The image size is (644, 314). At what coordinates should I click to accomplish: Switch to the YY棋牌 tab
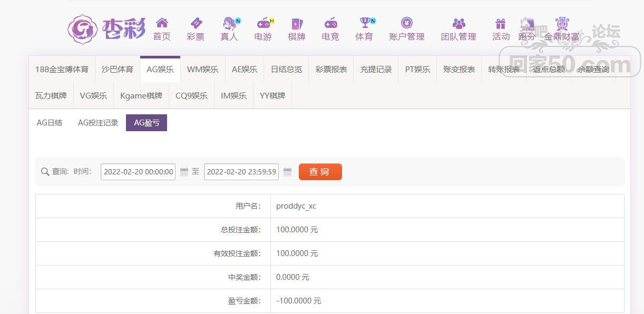[x=272, y=95]
